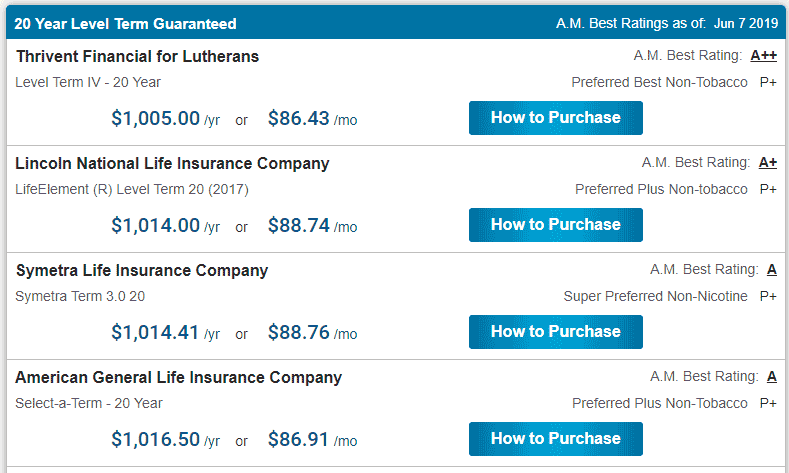Select the Symetra Life Insurance Company heading
The image size is (789, 473).
point(142,271)
